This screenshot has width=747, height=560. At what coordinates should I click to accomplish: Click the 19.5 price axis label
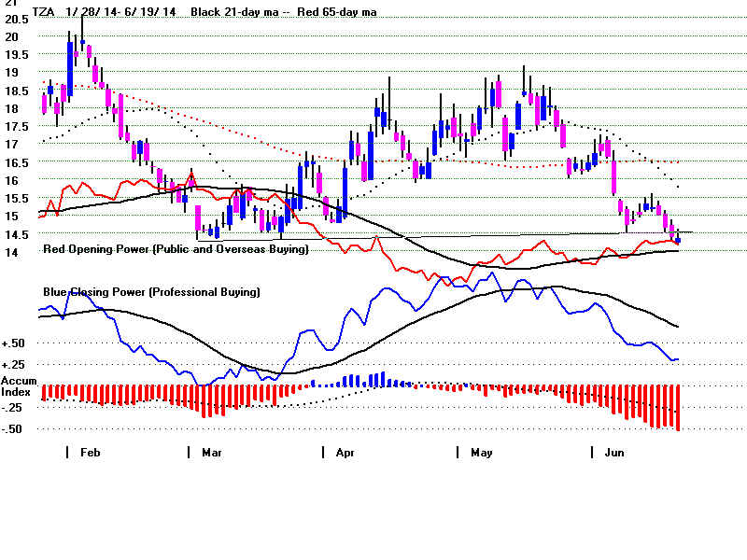17,55
